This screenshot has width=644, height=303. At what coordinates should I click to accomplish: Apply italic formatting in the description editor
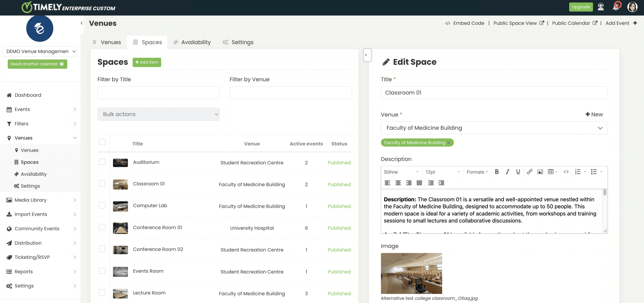[x=507, y=172]
